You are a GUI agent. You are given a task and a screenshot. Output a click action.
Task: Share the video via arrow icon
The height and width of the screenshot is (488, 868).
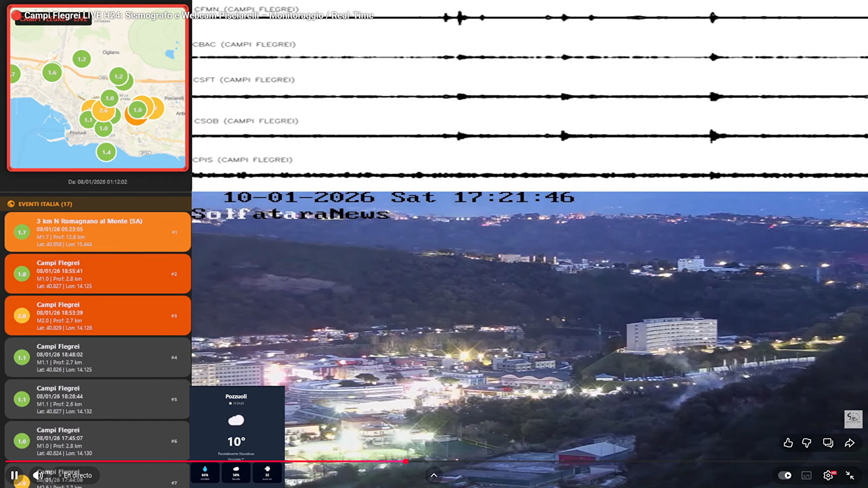click(x=849, y=443)
